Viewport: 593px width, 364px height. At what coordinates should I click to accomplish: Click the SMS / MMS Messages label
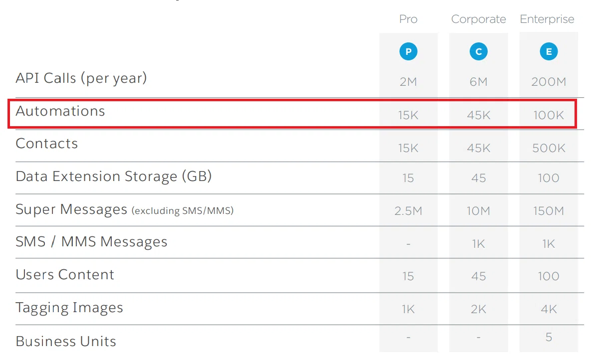(x=91, y=242)
